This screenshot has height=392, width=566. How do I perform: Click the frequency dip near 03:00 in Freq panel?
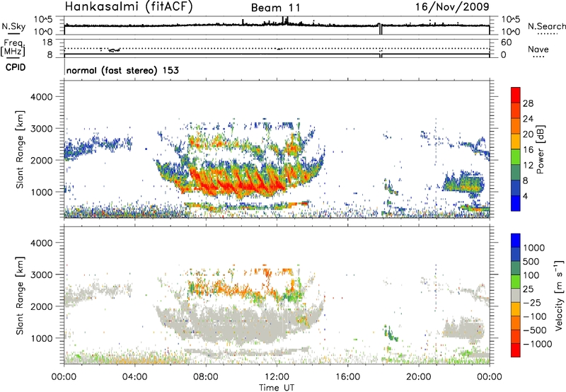[115, 50]
